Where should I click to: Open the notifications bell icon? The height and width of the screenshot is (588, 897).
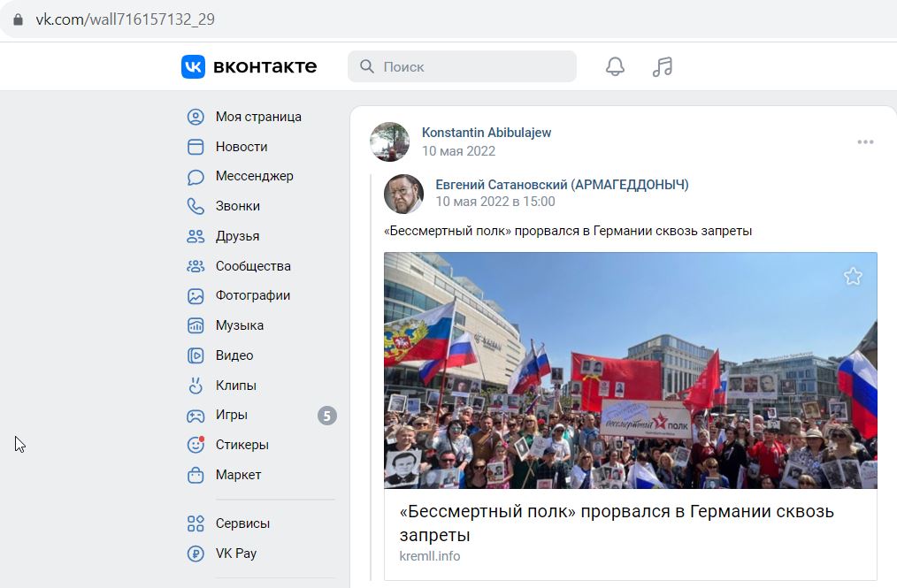tap(615, 66)
